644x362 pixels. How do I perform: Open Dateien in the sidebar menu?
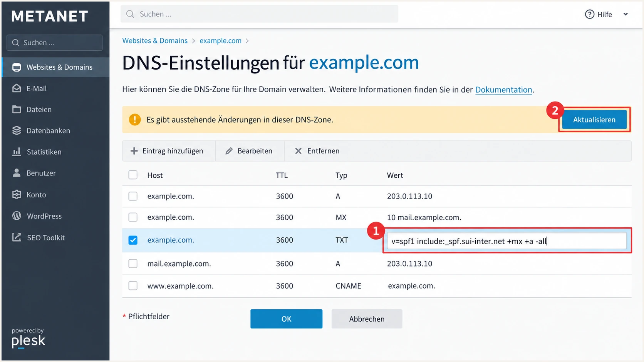coord(55,109)
